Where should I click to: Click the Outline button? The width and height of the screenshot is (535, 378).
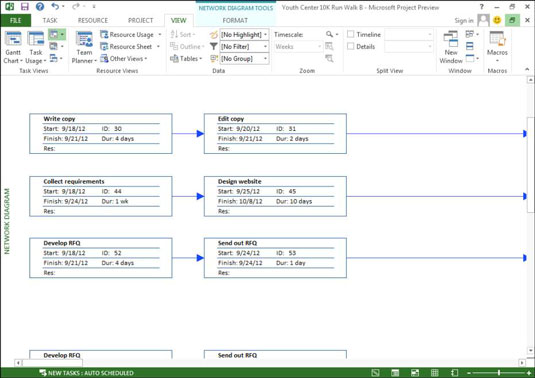[x=187, y=47]
